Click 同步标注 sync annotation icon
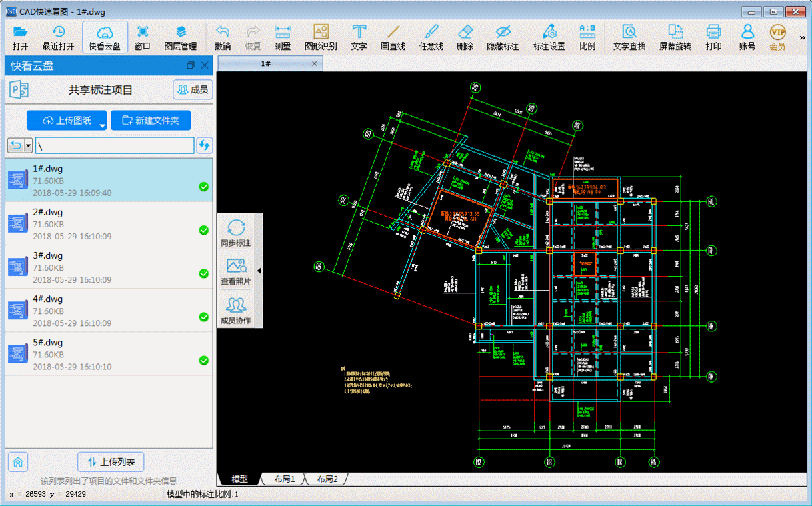Viewport: 812px width, 506px height. pyautogui.click(x=236, y=233)
